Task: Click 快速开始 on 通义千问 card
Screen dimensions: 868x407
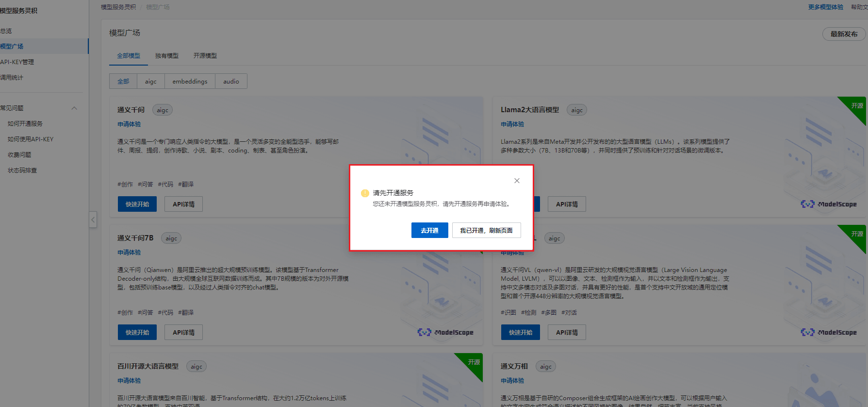Action: [x=137, y=204]
